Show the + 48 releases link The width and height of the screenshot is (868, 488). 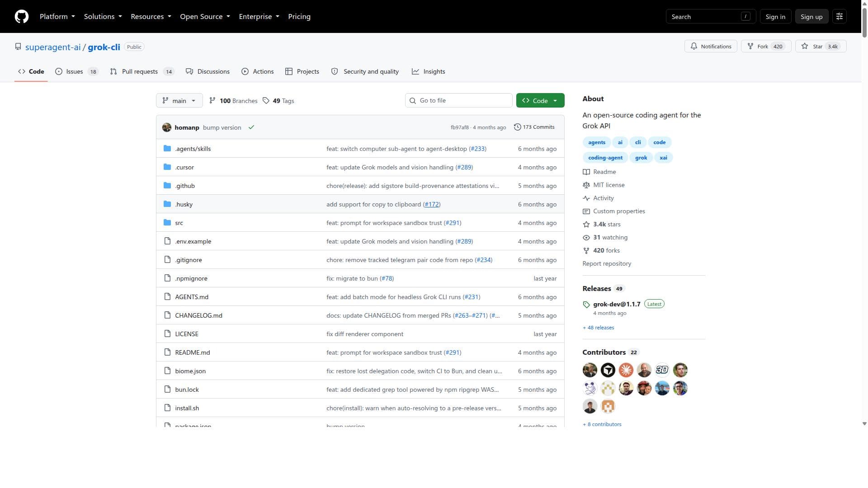(599, 328)
